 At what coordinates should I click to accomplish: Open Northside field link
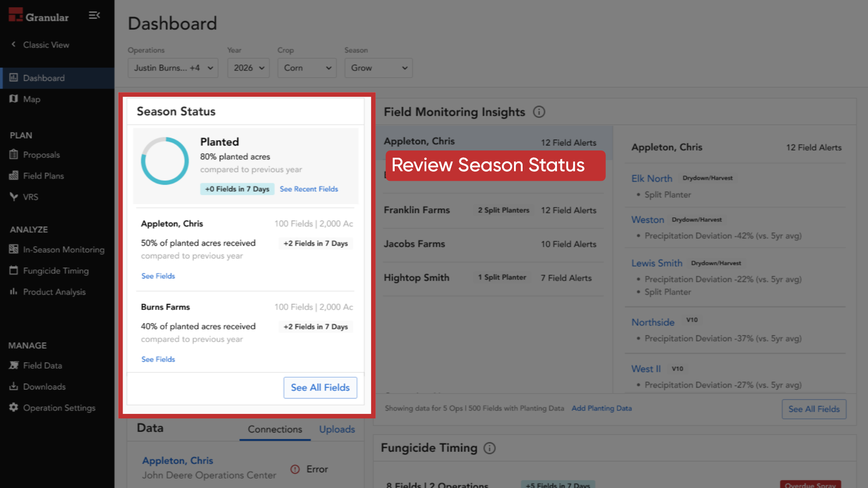653,322
